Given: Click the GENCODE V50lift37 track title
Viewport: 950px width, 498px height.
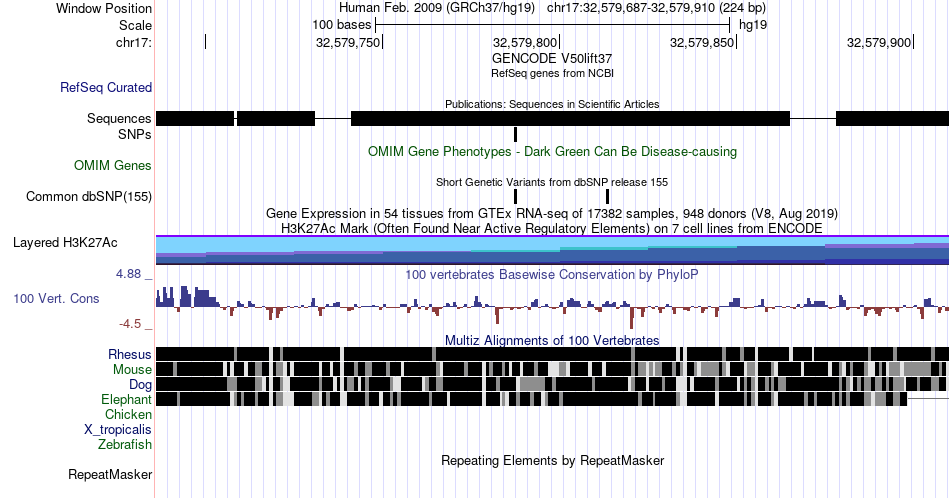Looking at the screenshot, I should pyautogui.click(x=552, y=58).
